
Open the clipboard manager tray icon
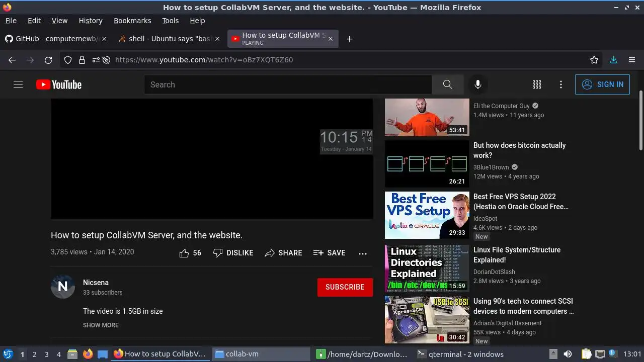pos(587,354)
